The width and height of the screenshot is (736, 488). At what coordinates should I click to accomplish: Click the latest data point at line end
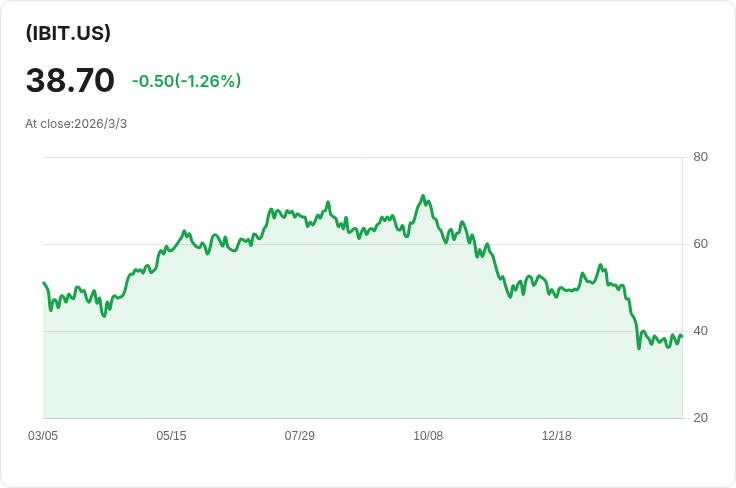[x=682, y=336]
